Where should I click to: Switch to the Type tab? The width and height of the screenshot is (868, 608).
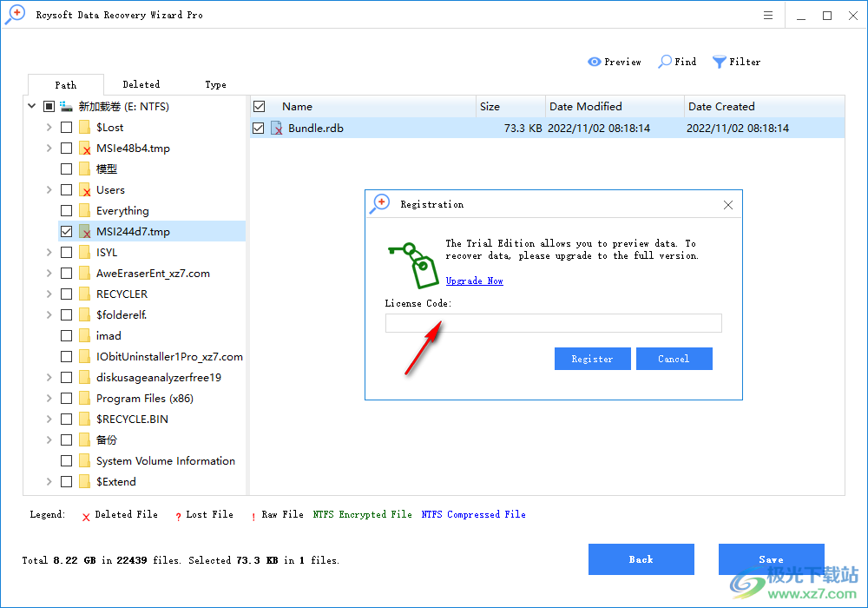coord(216,83)
